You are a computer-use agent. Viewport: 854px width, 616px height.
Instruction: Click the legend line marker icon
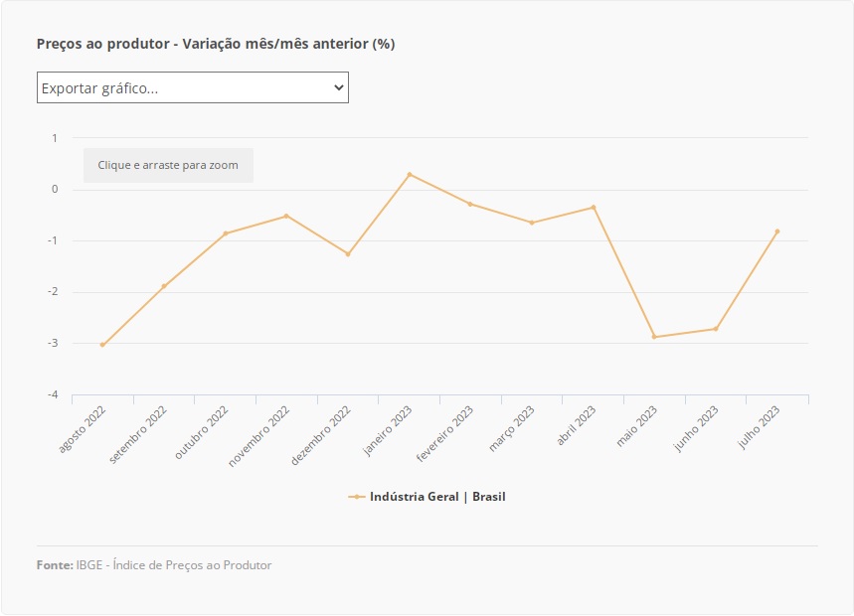point(357,497)
